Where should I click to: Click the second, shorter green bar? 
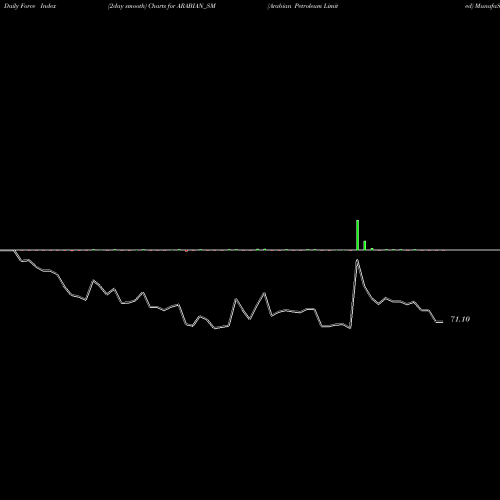coord(365,245)
